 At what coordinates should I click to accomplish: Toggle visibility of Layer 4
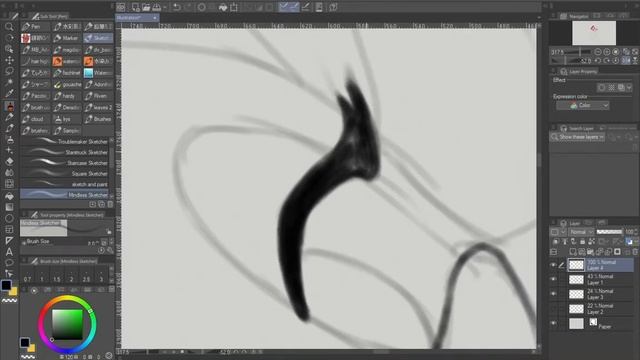click(x=553, y=265)
